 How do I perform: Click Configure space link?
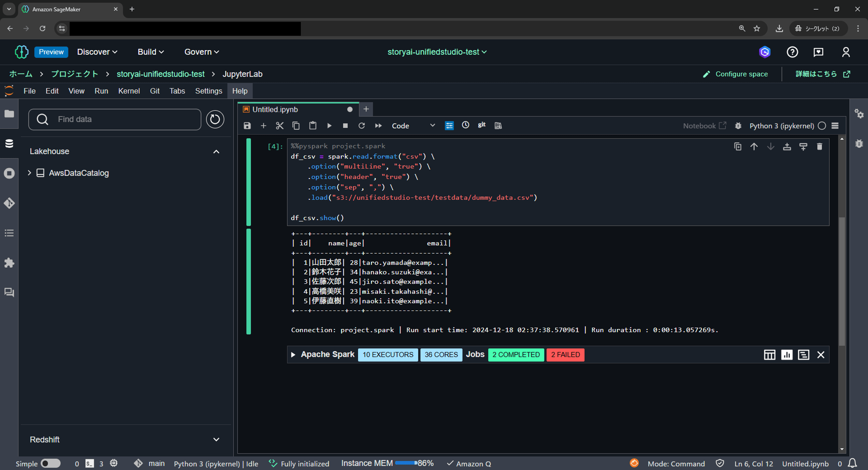click(x=735, y=74)
